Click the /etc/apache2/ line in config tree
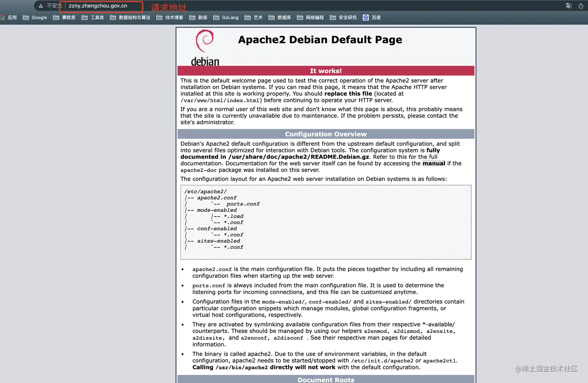Viewport: 588px width, 383px height. tap(205, 191)
